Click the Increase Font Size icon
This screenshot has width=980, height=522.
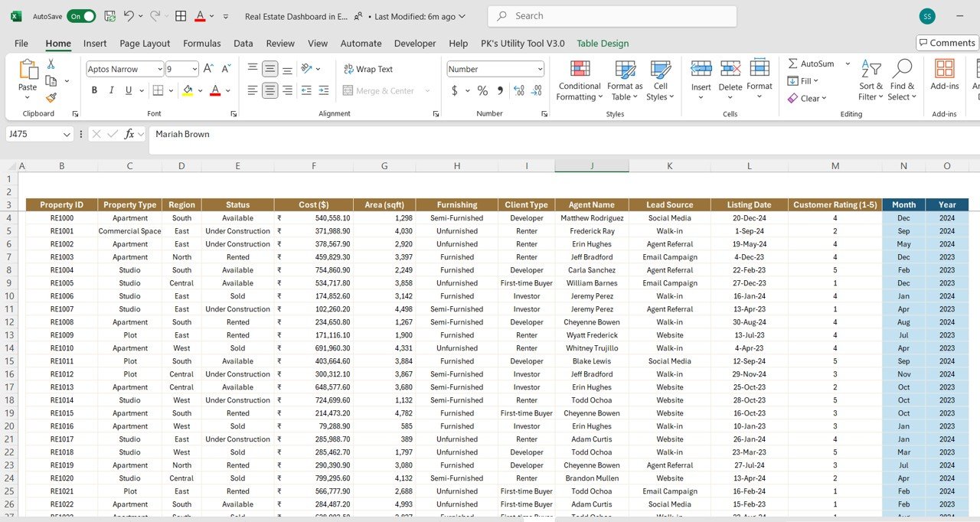tap(208, 69)
